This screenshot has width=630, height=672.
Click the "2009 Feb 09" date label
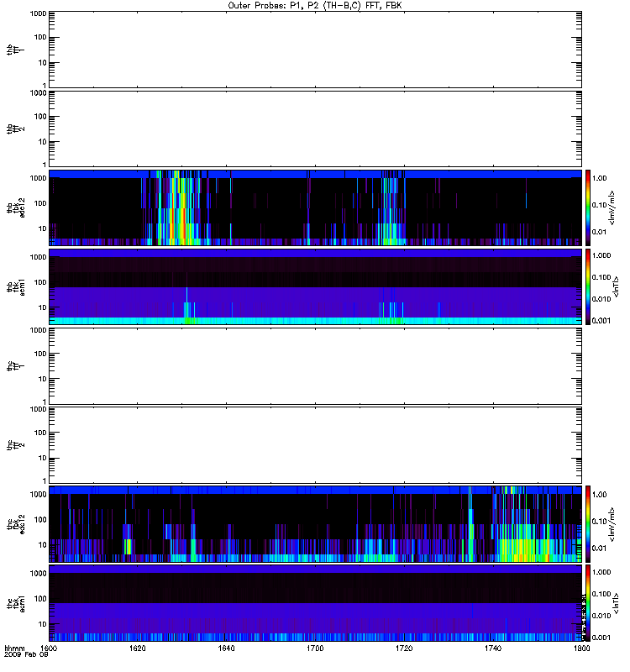[x=26, y=654]
